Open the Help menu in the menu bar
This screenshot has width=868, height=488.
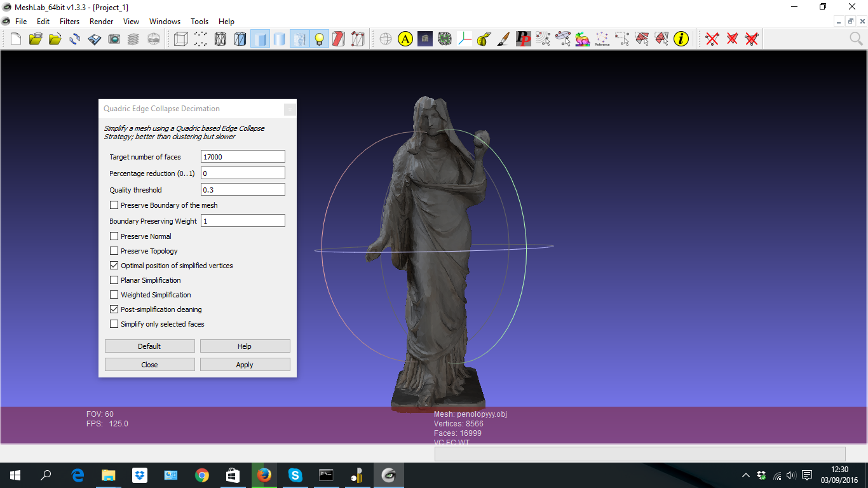226,22
